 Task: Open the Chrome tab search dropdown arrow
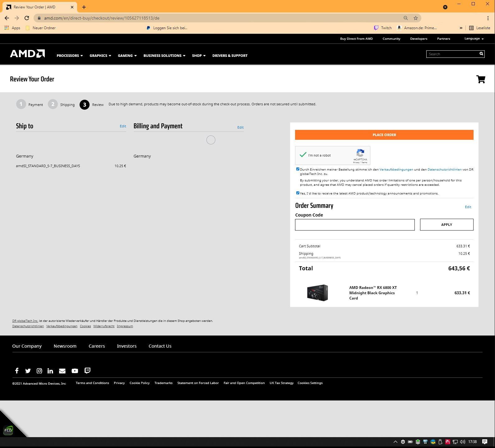(x=445, y=7)
